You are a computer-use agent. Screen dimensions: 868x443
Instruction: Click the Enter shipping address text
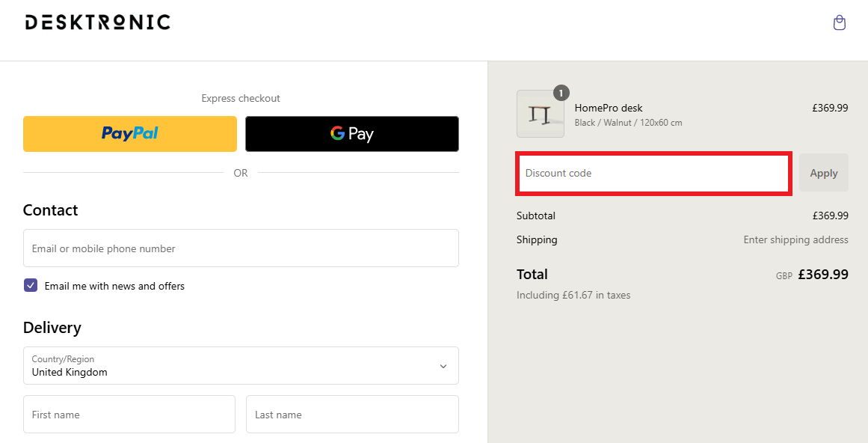795,239
